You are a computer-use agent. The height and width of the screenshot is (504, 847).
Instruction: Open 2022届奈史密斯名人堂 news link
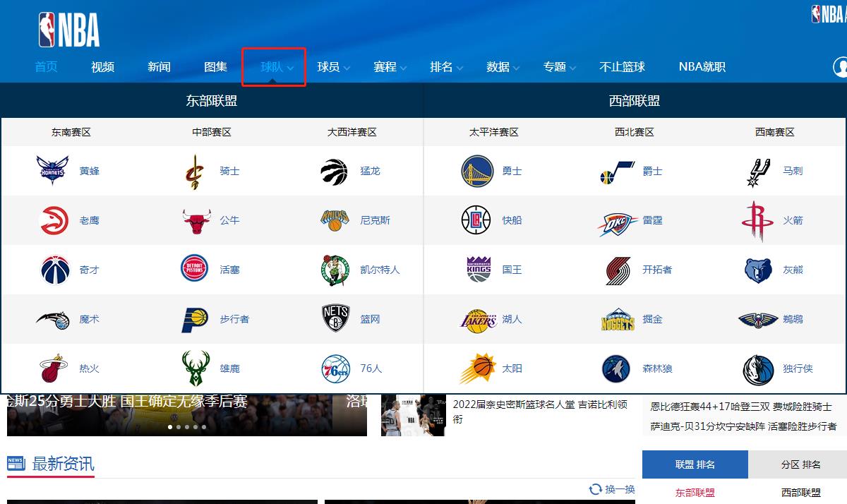click(540, 412)
